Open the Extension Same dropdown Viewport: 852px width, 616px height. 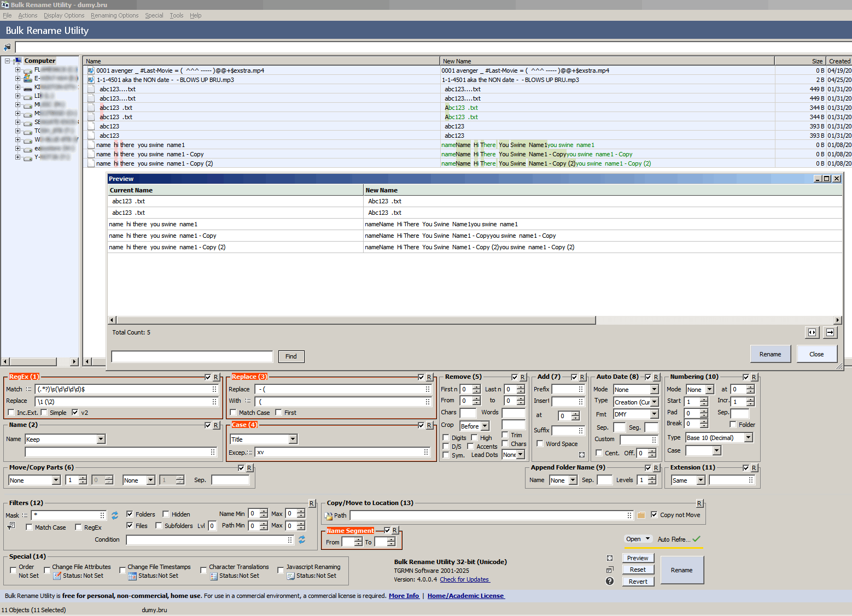pyautogui.click(x=701, y=480)
